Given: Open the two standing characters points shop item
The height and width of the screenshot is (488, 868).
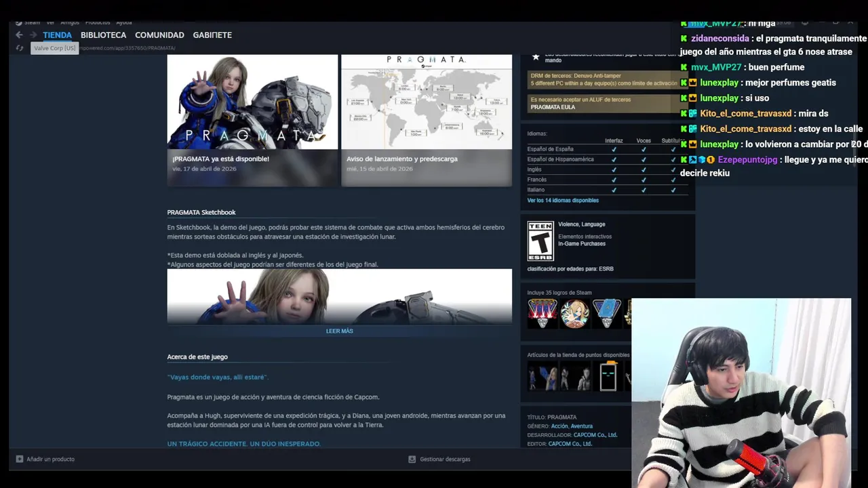Looking at the screenshot, I should tap(576, 376).
